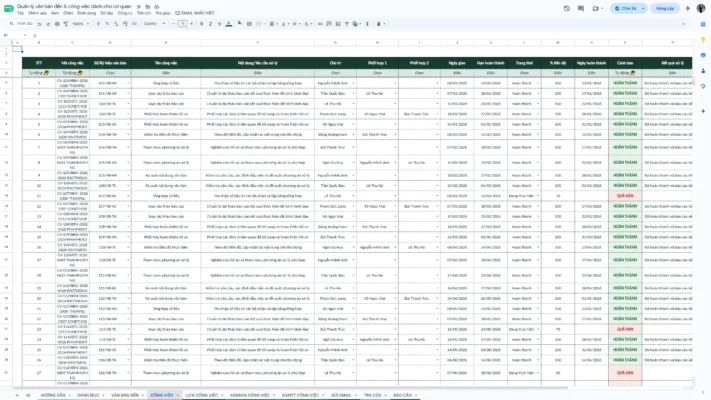Switch to DANH MỤC sheet tab

click(88, 395)
